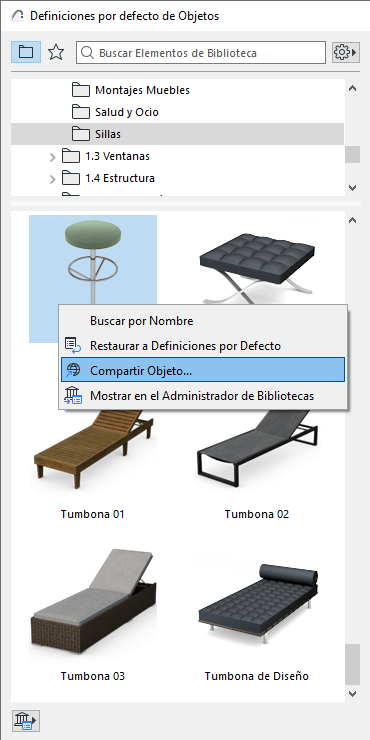Image resolution: width=370 pixels, height=740 pixels.
Task: Select the Tumbona 01 wooden lounger thumbnail
Action: pos(93,448)
